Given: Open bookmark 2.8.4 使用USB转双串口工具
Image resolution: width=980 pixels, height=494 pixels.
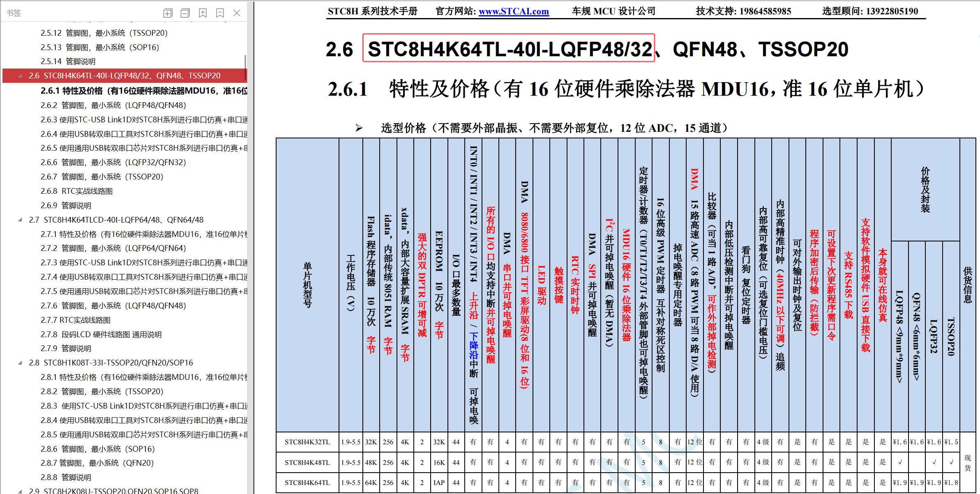Looking at the screenshot, I should [144, 420].
